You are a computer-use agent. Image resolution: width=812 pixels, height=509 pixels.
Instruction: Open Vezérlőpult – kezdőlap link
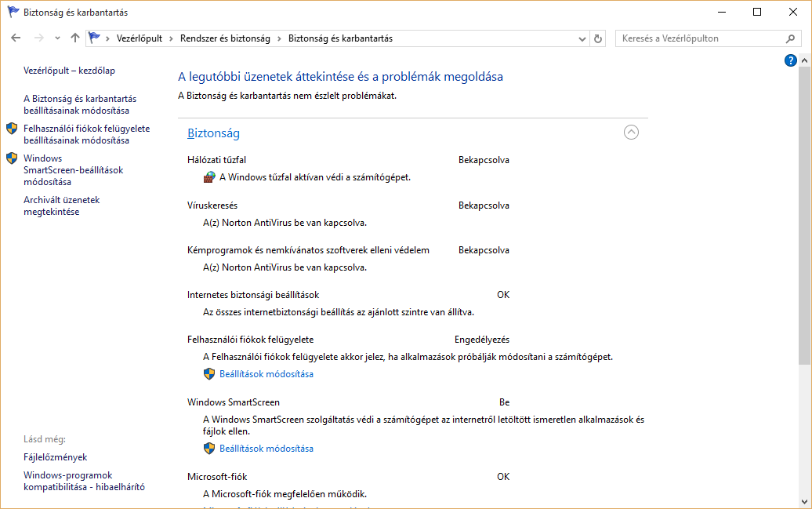click(69, 71)
